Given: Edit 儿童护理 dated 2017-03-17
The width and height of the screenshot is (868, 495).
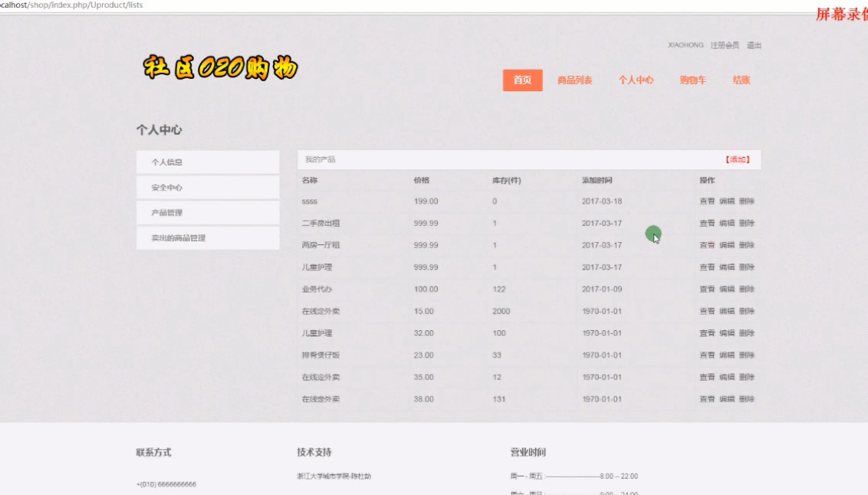Looking at the screenshot, I should 727,267.
